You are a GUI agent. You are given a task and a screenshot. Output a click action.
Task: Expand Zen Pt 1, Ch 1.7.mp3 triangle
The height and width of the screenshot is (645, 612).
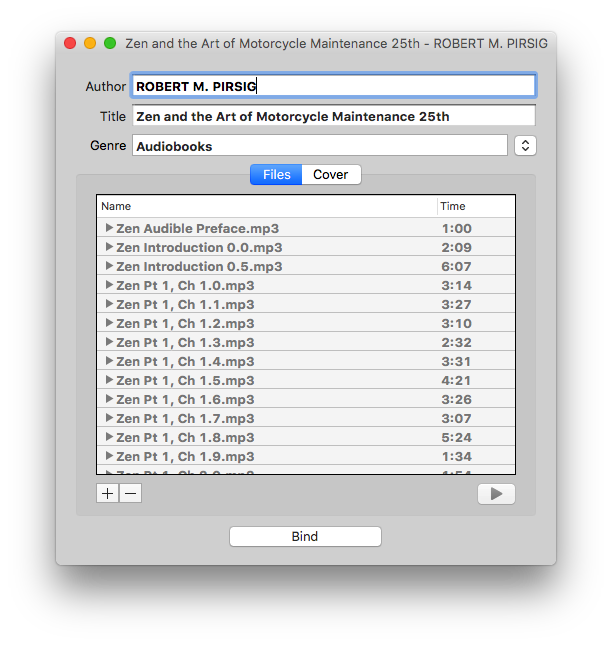109,418
